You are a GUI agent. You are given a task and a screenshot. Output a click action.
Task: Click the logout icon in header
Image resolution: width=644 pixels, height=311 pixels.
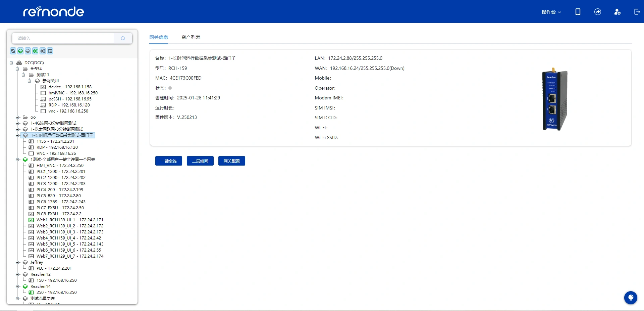click(637, 12)
